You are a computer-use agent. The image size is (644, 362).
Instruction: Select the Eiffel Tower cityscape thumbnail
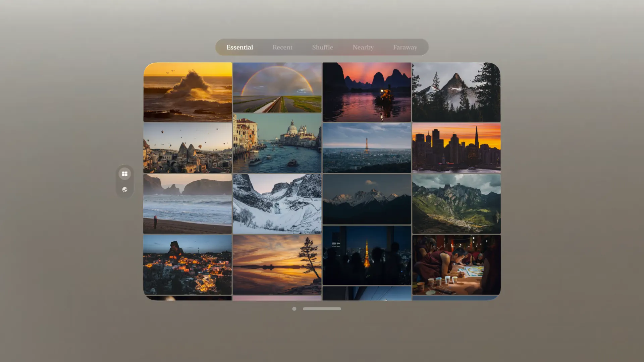(367, 147)
